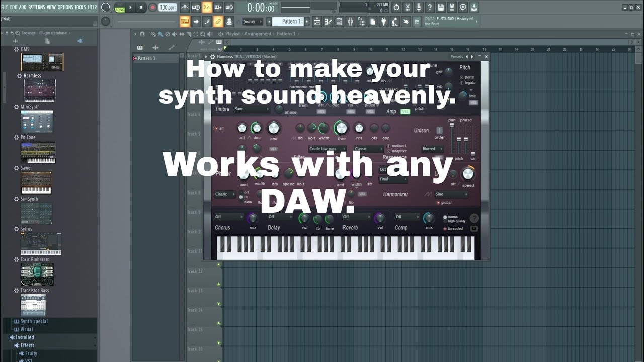Toggle the multilink to controllers icon
Image resolution: width=644 pixels, height=362 pixels.
(218, 21)
